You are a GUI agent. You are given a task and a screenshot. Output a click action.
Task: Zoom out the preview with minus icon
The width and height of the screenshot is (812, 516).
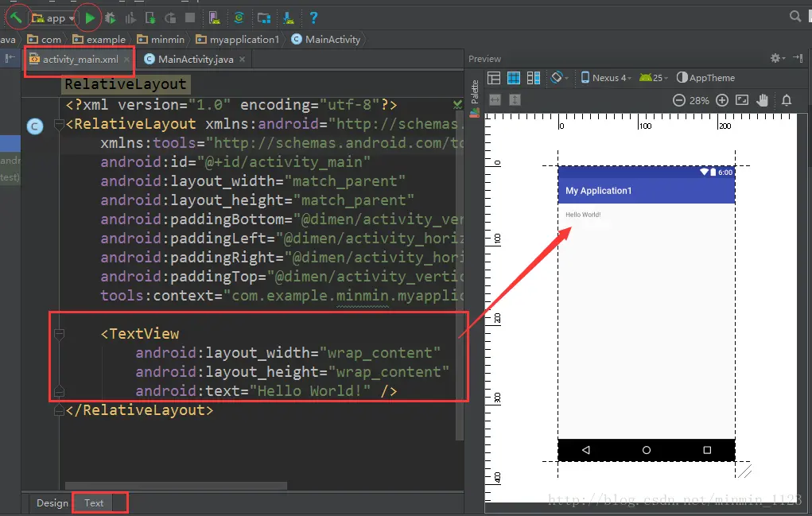[679, 100]
